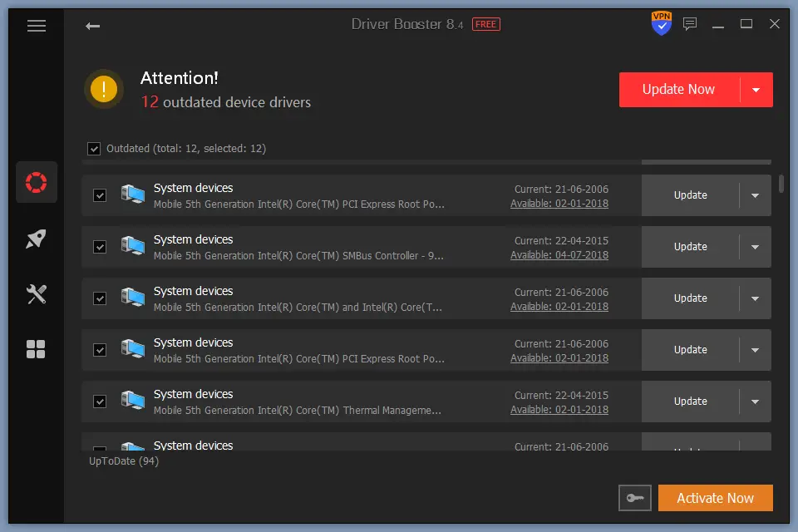
Task: Click 'System devices' title in SMBus Controller row
Action: pos(194,239)
